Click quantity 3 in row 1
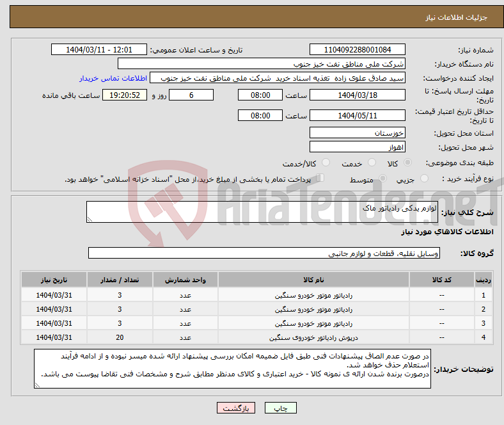 point(120,294)
